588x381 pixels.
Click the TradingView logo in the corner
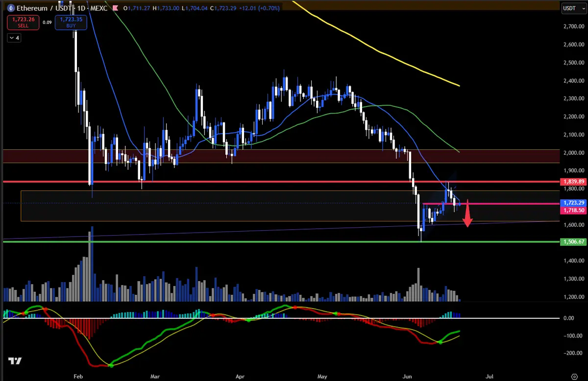(15, 361)
